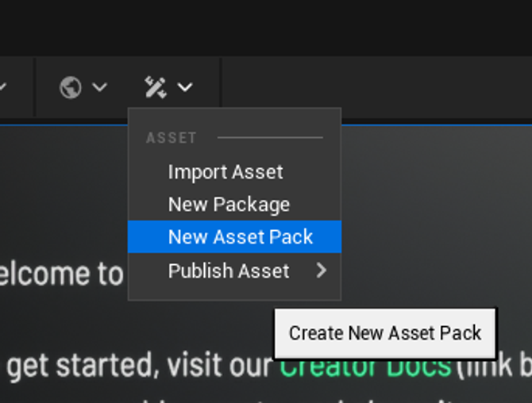The width and height of the screenshot is (532, 403).
Task: Click the globe icon in the toolbar
Action: tap(71, 86)
